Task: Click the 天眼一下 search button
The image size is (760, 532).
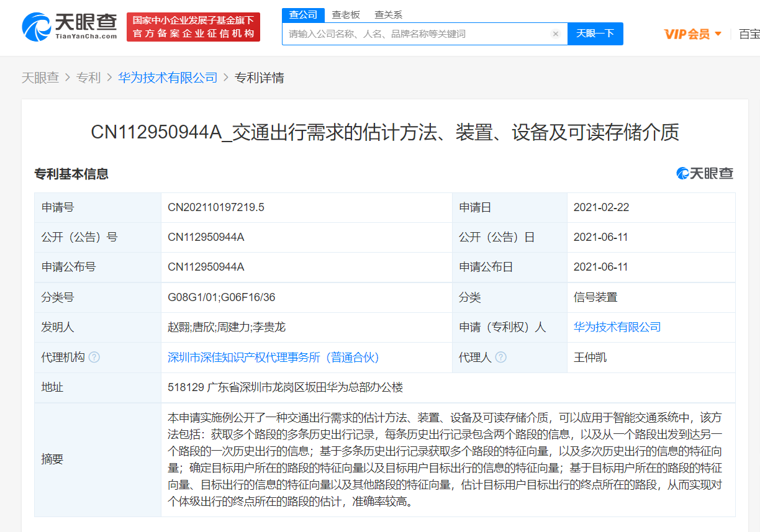Action: 595,34
